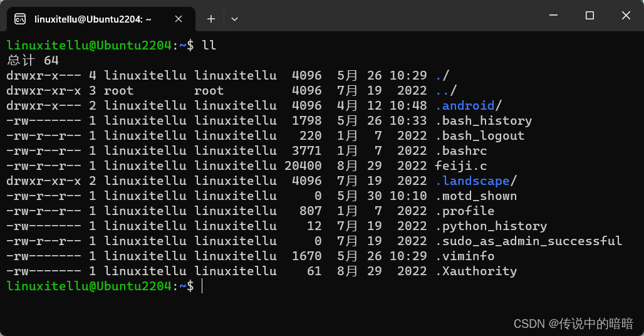Click the bottom prompt input cursor

(202, 286)
